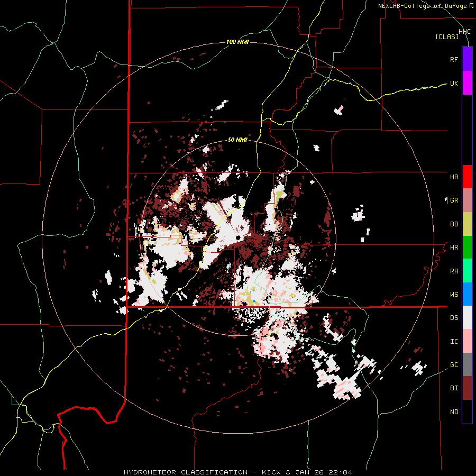Click the BI legend label
Screen dimensions: 476x476
454,388
